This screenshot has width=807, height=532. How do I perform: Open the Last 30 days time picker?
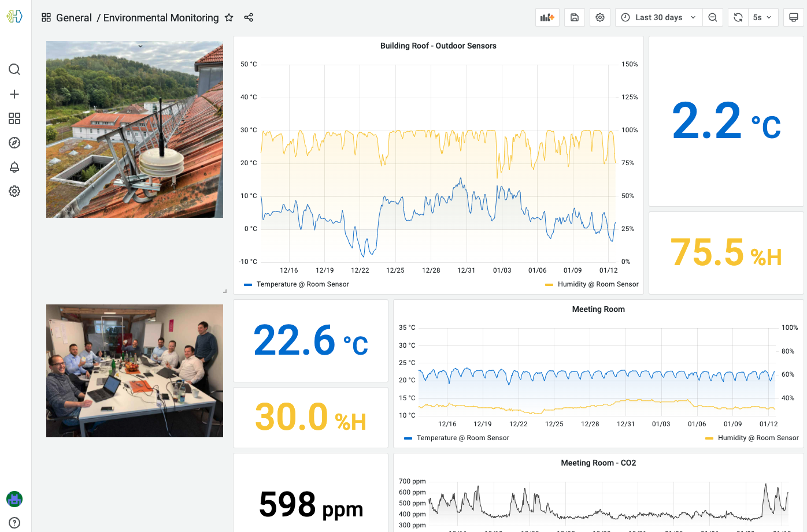point(658,17)
